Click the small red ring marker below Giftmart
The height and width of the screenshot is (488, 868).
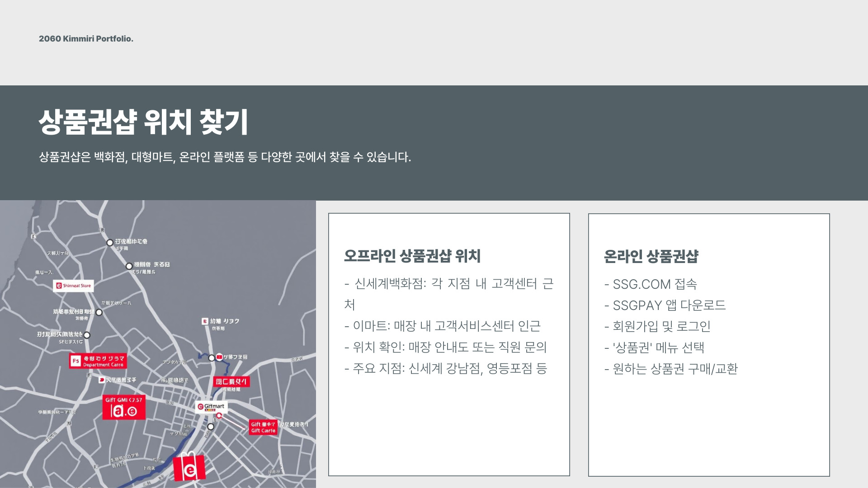[x=219, y=416]
